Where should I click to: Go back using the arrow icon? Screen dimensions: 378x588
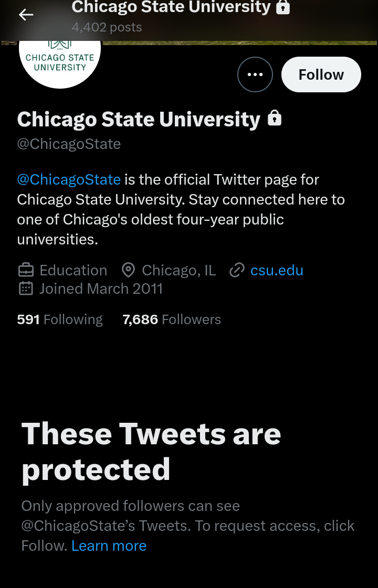tap(26, 15)
